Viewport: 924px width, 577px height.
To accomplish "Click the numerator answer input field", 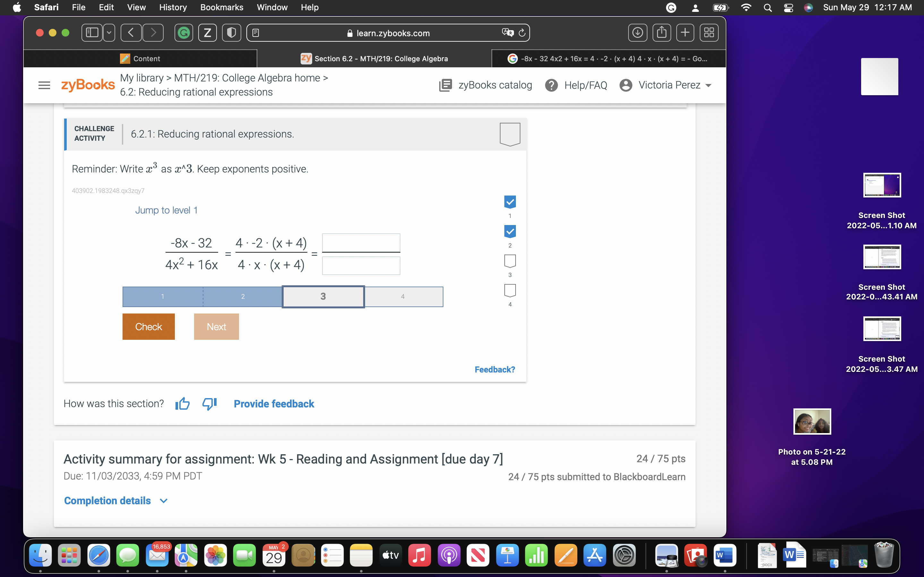I will point(361,242).
